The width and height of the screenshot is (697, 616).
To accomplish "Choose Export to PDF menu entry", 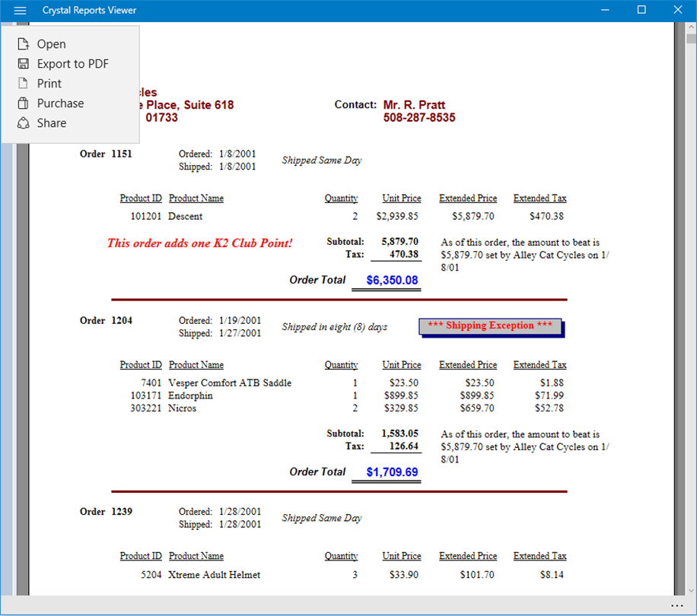I will pyautogui.click(x=70, y=64).
